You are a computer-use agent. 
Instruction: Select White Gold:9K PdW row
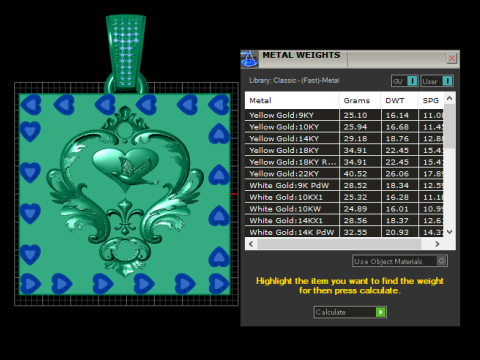pyautogui.click(x=344, y=185)
